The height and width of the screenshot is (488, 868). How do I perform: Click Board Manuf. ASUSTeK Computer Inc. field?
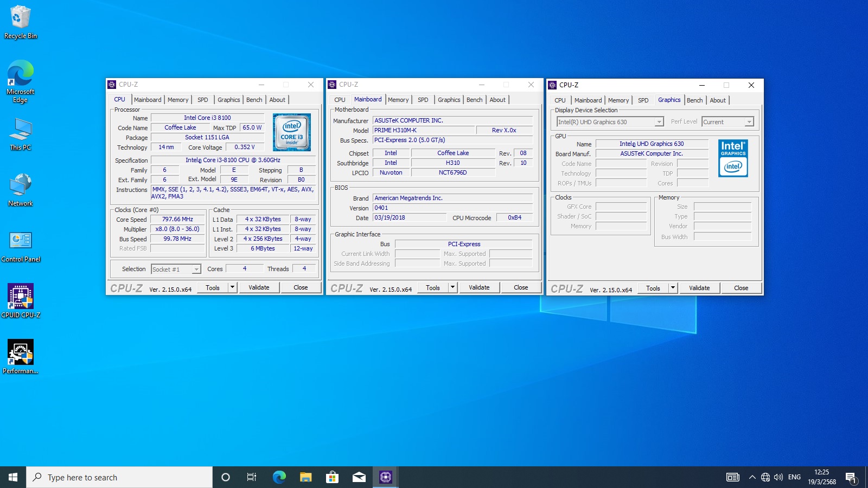652,154
